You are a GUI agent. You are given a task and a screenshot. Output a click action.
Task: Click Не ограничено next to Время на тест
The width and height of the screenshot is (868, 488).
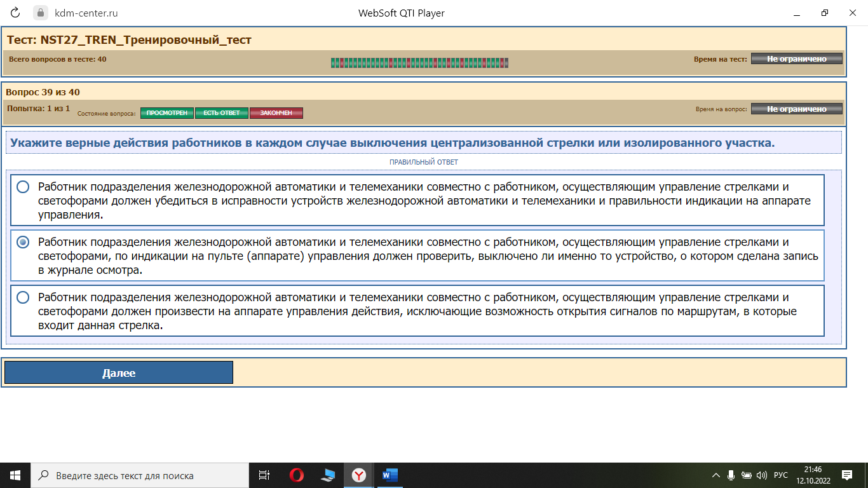(x=797, y=58)
